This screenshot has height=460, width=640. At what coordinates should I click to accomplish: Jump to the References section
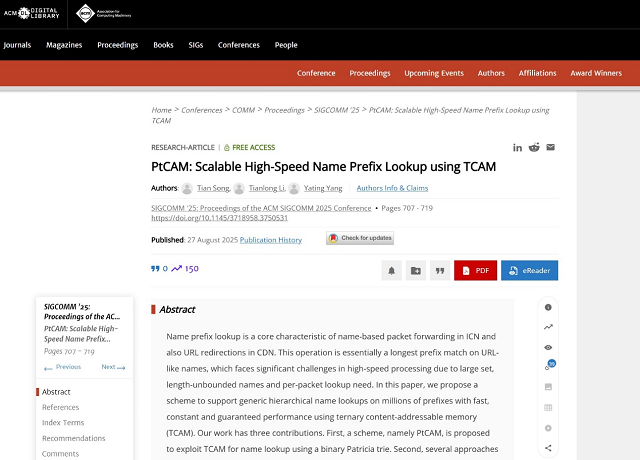click(60, 407)
